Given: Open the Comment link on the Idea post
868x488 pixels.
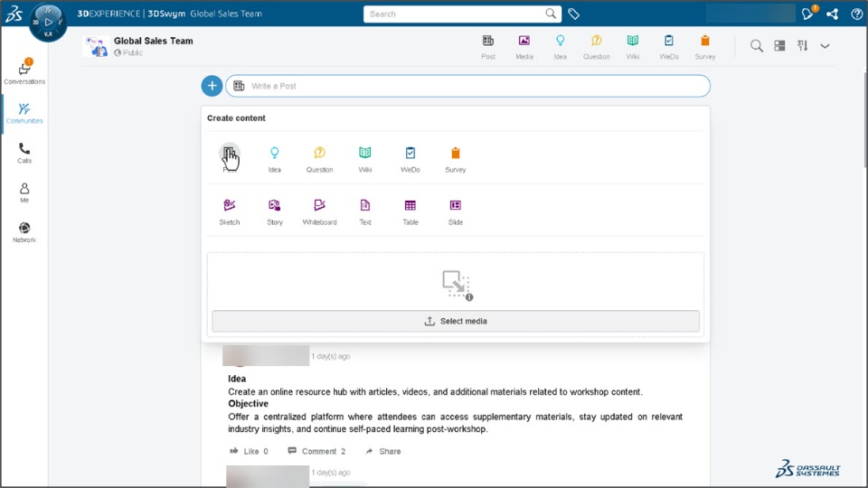Looking at the screenshot, I should tap(316, 451).
